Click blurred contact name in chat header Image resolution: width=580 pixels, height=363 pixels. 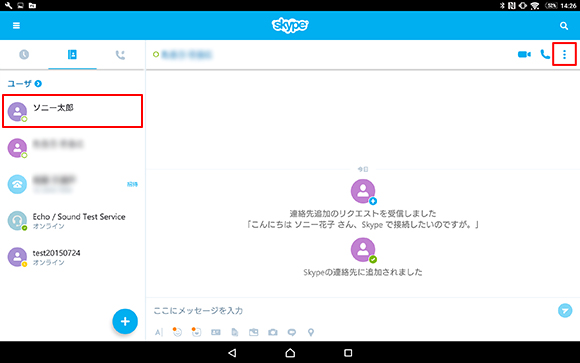(186, 55)
